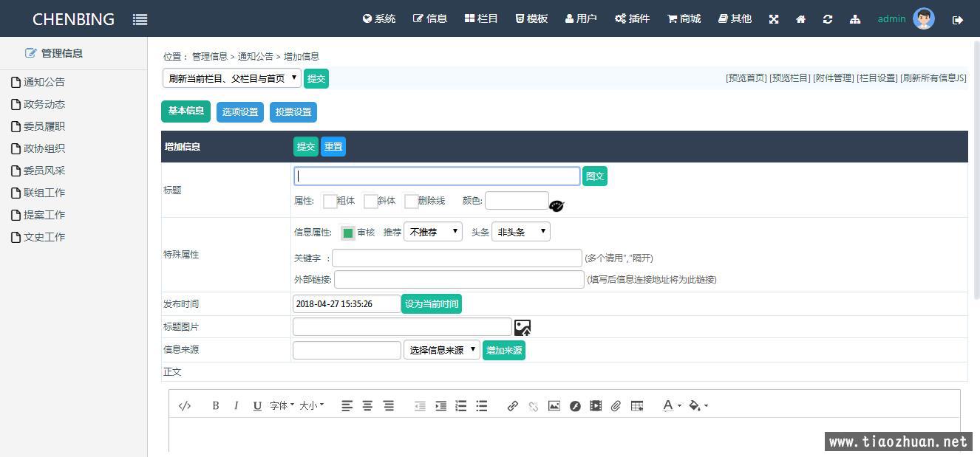Toggle the 审核 review checkbox

click(x=347, y=233)
